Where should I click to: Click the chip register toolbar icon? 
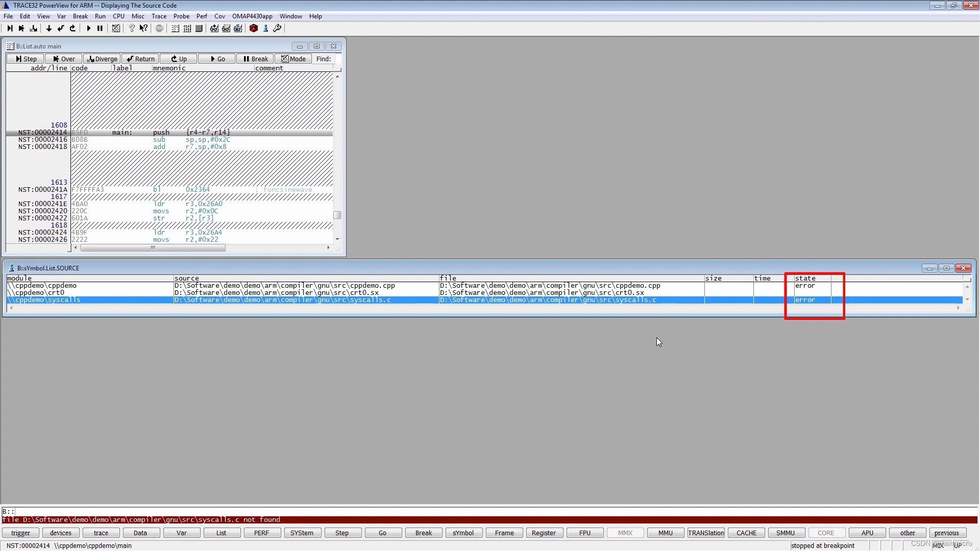point(199,29)
